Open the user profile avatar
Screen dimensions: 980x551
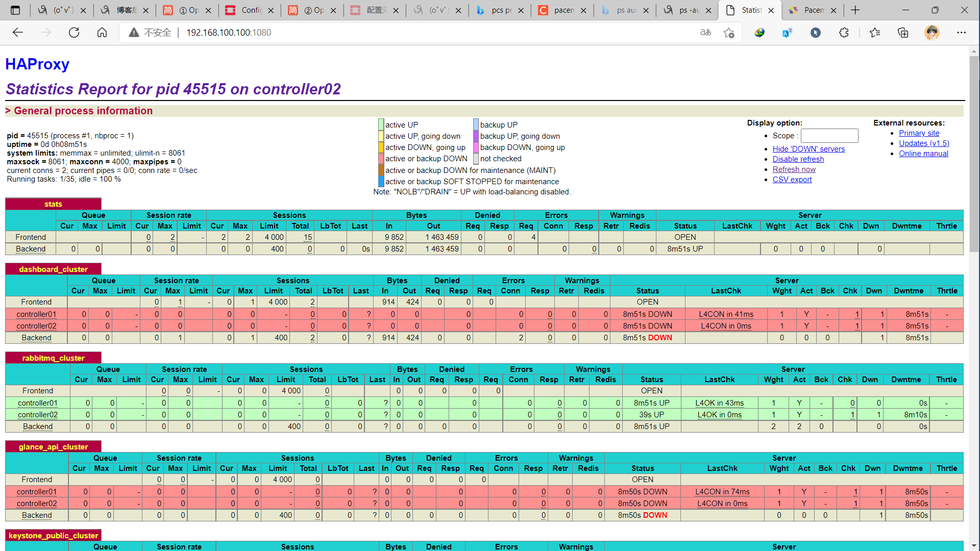point(932,33)
